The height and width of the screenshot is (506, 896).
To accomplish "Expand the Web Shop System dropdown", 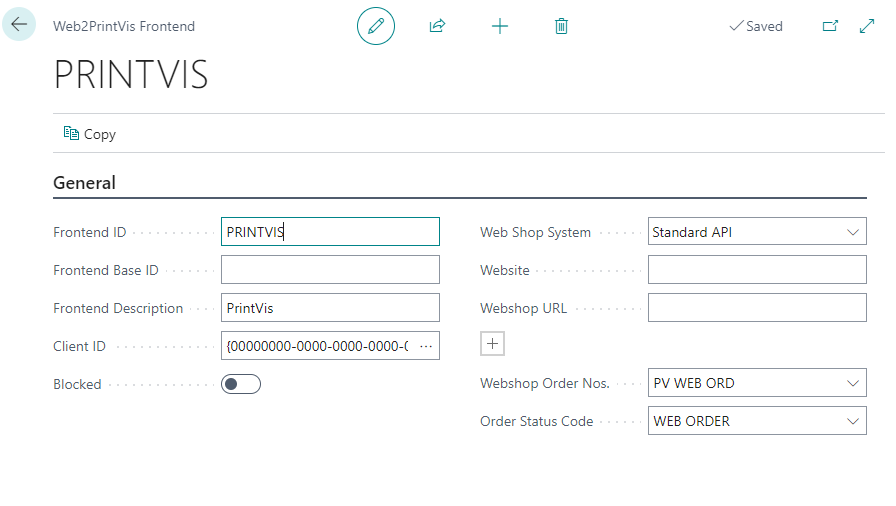I will 853,232.
